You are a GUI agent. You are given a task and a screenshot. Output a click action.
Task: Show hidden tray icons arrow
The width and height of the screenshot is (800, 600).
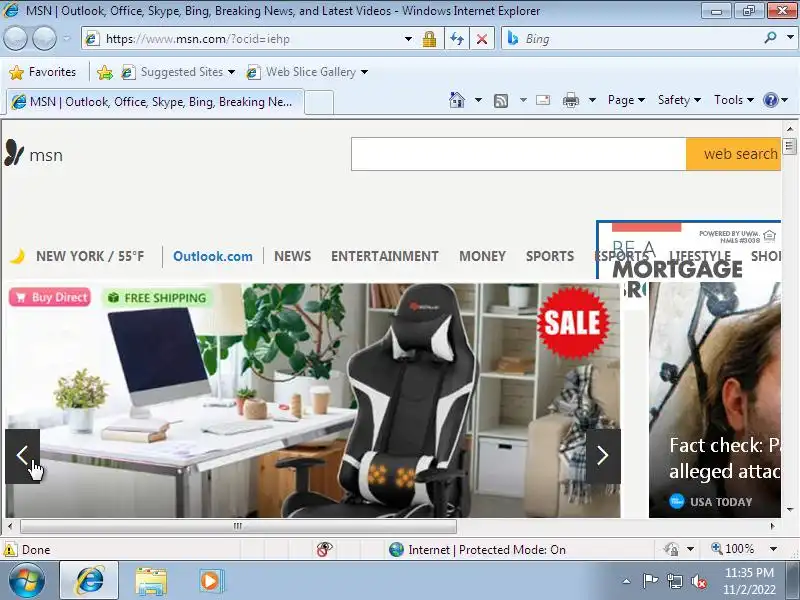(x=627, y=581)
